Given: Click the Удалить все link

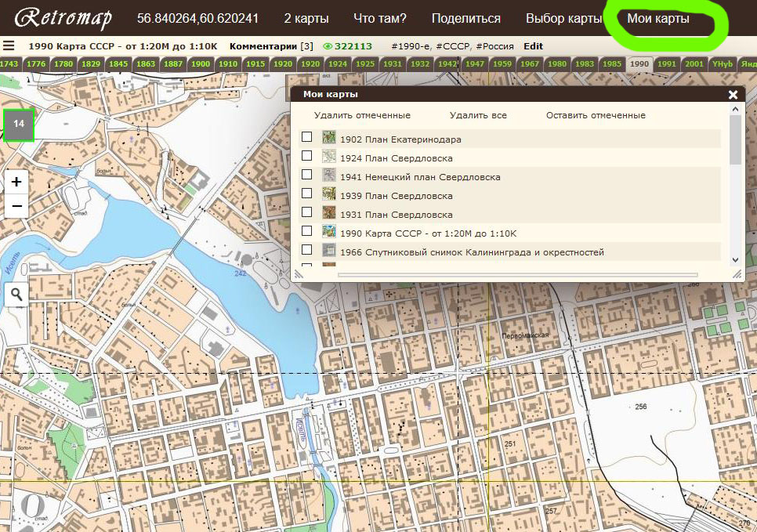Looking at the screenshot, I should click(478, 115).
